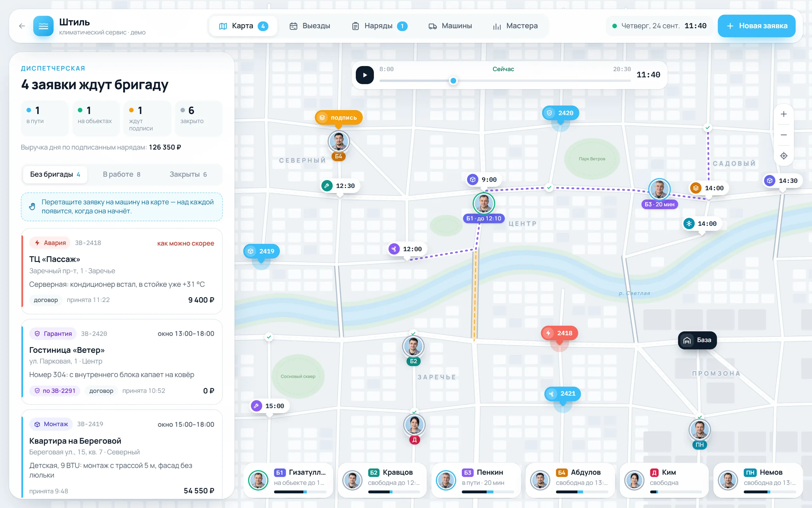
Task: Center map with the locate icon
Action: click(783, 156)
